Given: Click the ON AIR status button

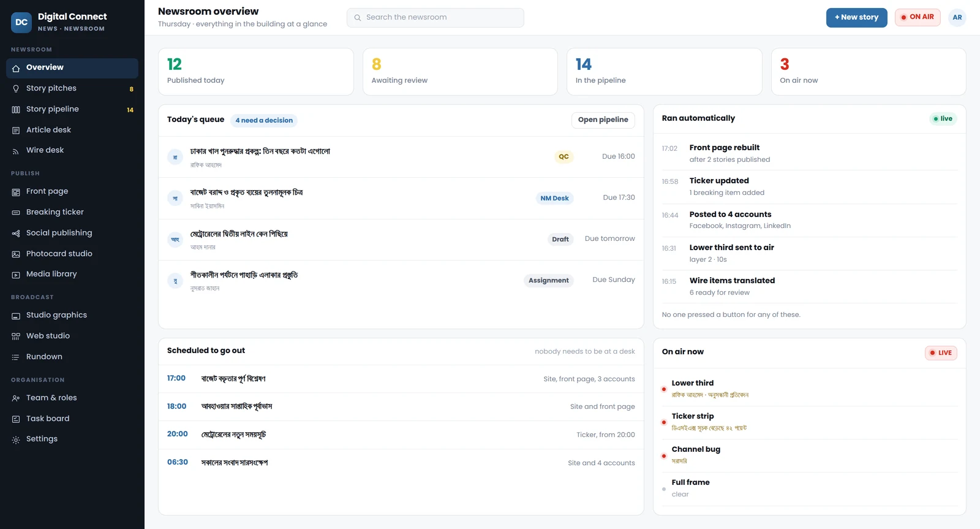Looking at the screenshot, I should 917,17.
